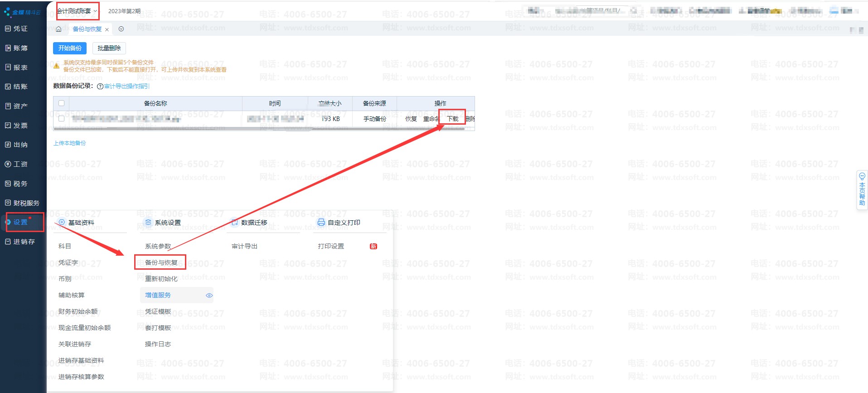Choose 系统参数 from the settings menu
Viewport: 868px width, 393px height.
click(x=158, y=247)
